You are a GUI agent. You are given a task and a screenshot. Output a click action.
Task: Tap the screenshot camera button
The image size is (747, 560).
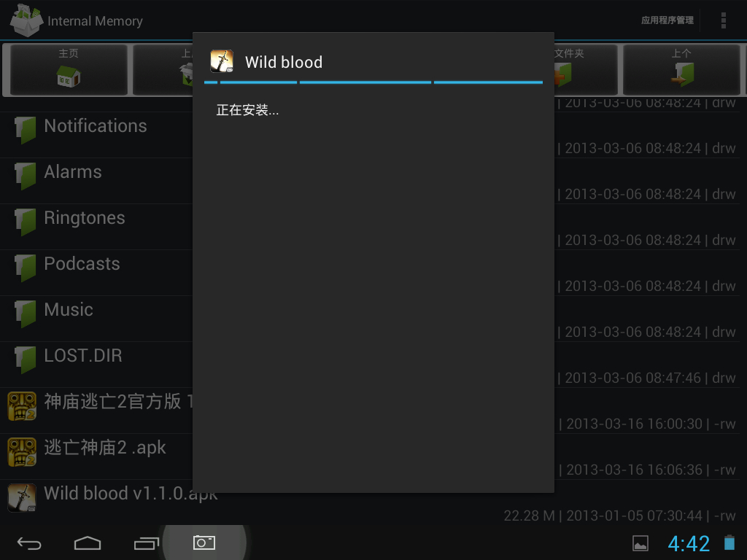204,542
